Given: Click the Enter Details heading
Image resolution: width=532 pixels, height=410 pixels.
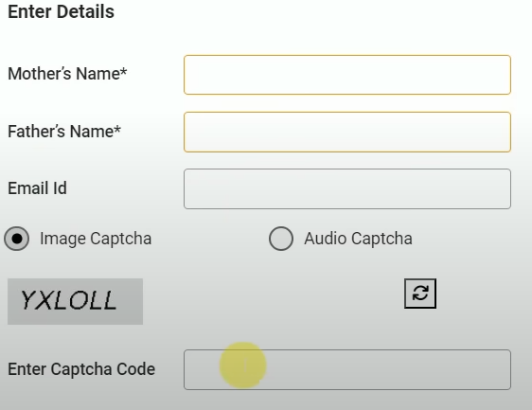Looking at the screenshot, I should click(62, 11).
